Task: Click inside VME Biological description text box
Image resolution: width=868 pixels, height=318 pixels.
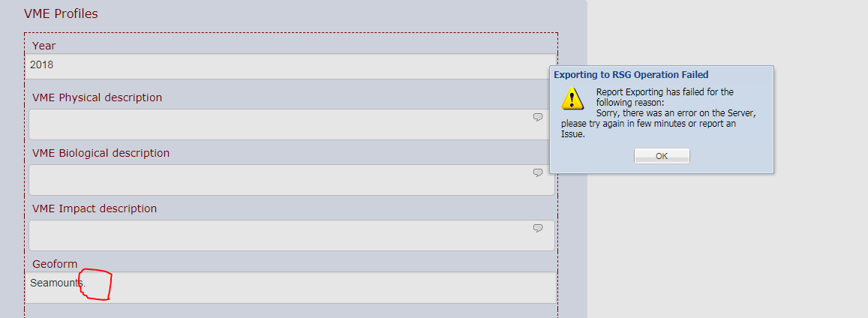Action: pos(291,180)
